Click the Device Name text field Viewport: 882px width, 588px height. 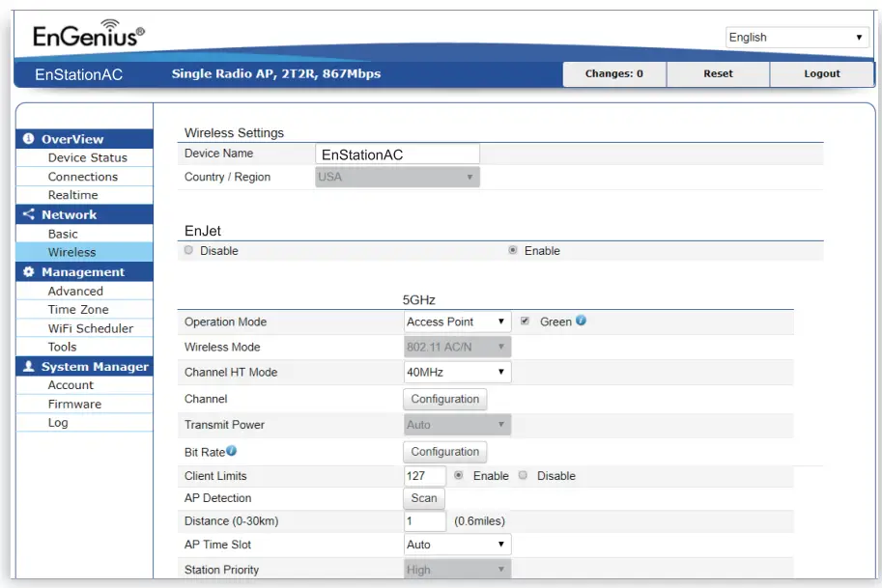[x=397, y=154]
